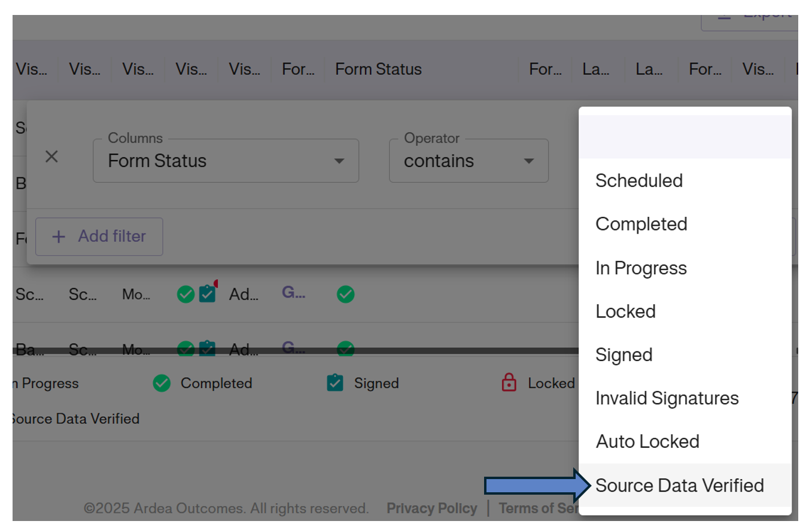Pick the Signed option in the list
This screenshot has width=812, height=527.
tap(624, 355)
